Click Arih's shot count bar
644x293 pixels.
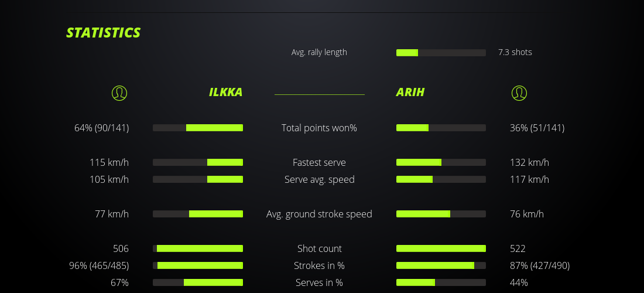tap(441, 248)
